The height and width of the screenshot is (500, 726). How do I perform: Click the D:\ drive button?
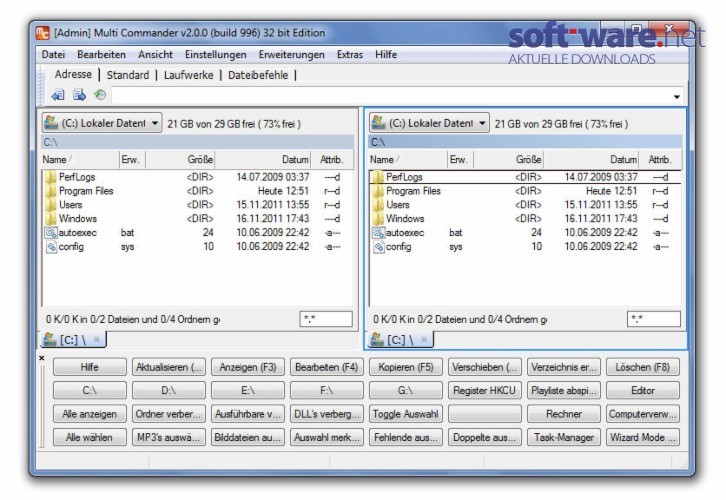(x=169, y=390)
